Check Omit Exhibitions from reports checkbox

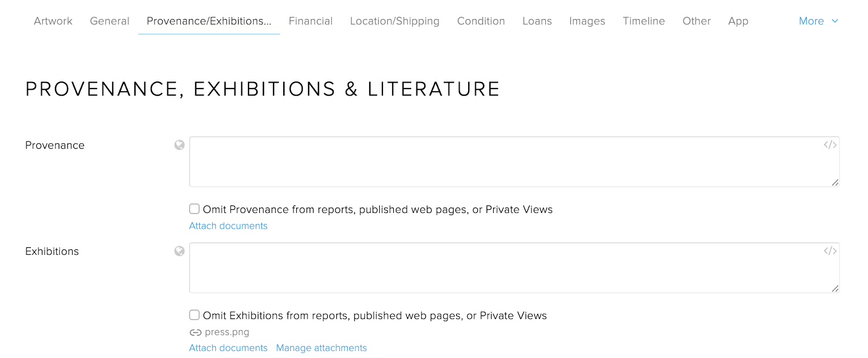[194, 315]
